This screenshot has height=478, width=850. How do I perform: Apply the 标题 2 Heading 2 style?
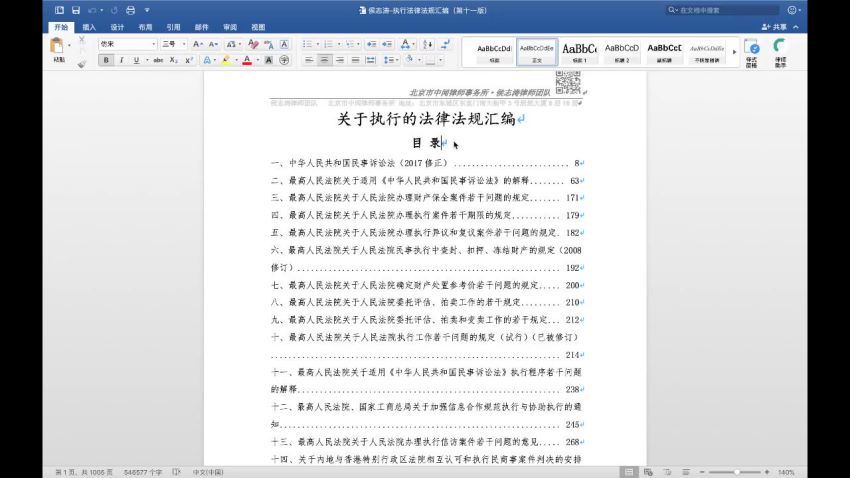pos(622,52)
